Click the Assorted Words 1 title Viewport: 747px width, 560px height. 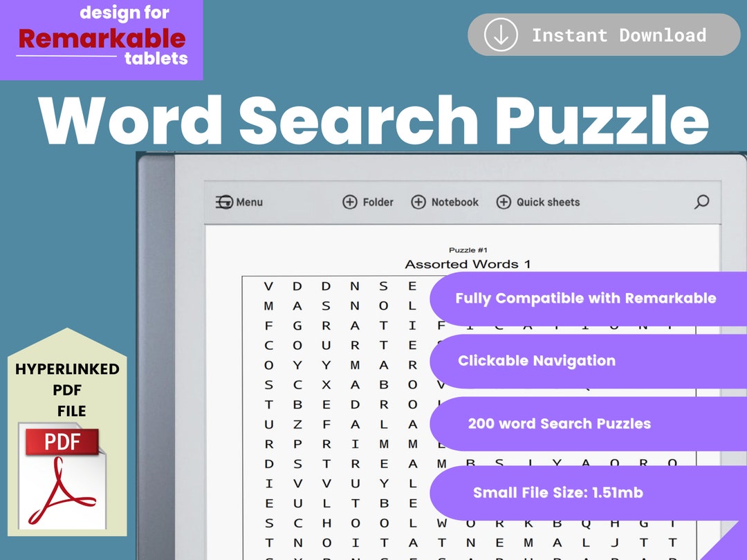(468, 263)
